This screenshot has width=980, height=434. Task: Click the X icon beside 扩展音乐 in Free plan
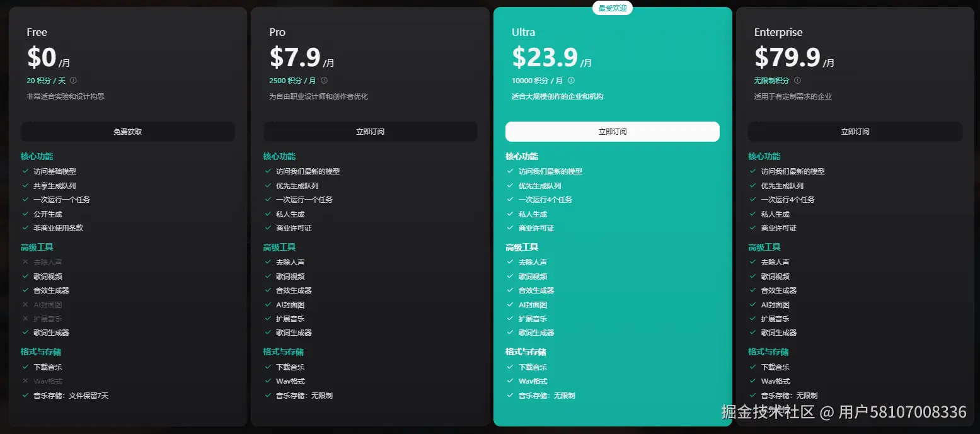pyautogui.click(x=25, y=318)
